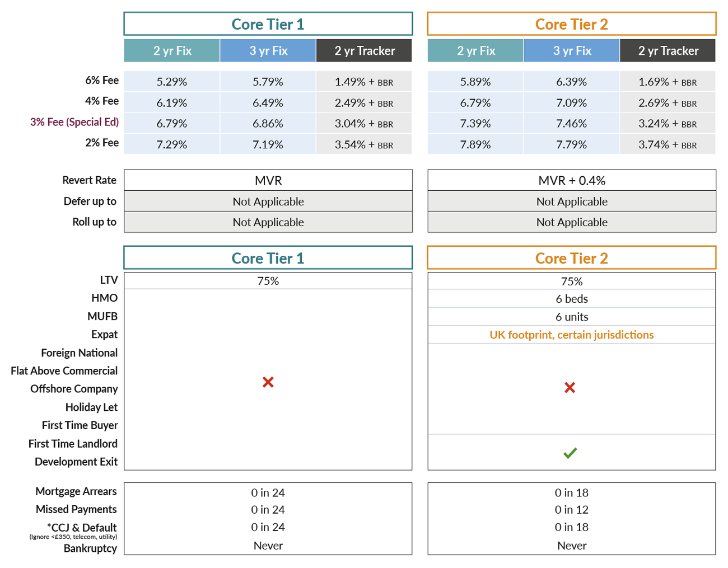Click the 3.74% + BBR tracker rate
728x568 pixels.
point(668,145)
